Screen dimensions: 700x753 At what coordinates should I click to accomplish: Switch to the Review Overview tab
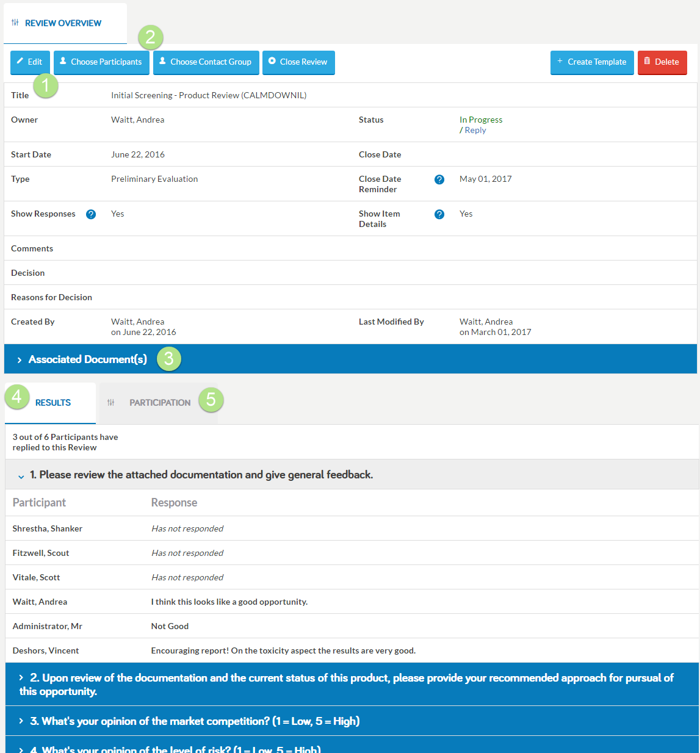tap(65, 23)
